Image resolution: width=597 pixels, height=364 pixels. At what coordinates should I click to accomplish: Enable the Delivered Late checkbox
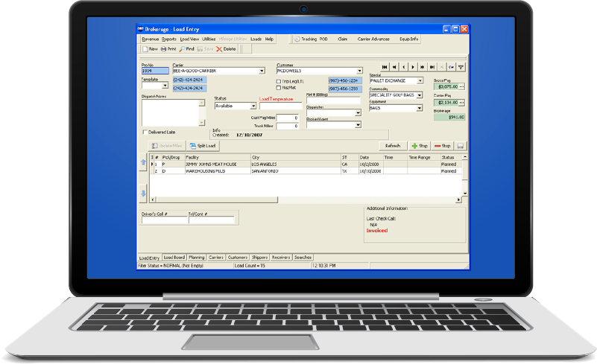coord(144,132)
